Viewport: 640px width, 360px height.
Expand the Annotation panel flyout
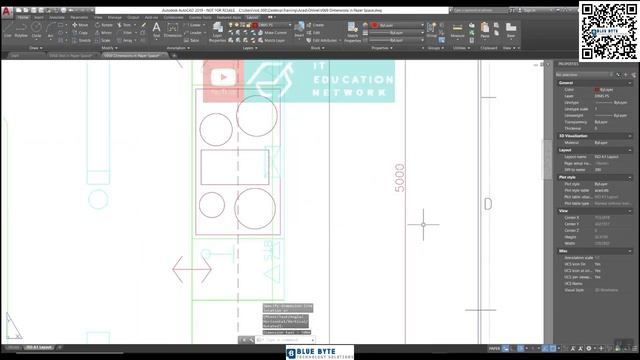(178, 48)
